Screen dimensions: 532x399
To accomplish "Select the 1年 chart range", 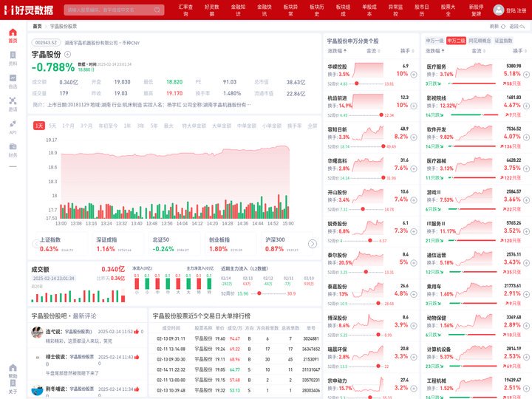I will tap(127, 126).
